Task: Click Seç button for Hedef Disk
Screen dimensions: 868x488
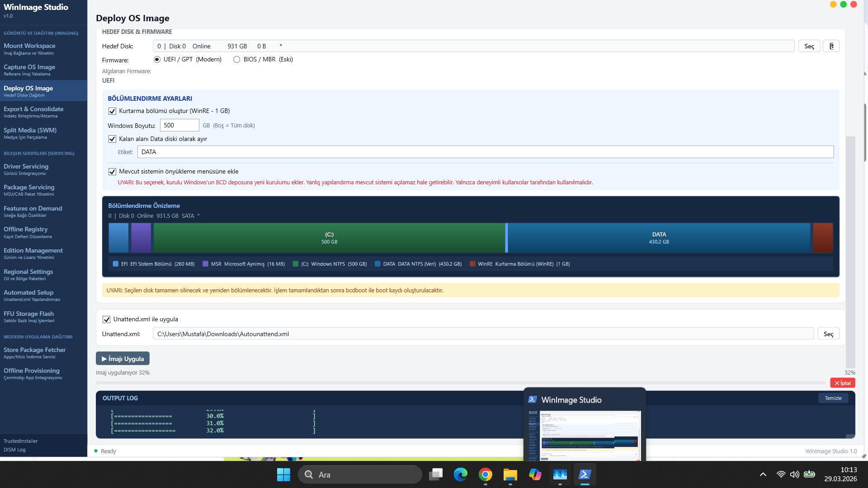Action: click(809, 46)
